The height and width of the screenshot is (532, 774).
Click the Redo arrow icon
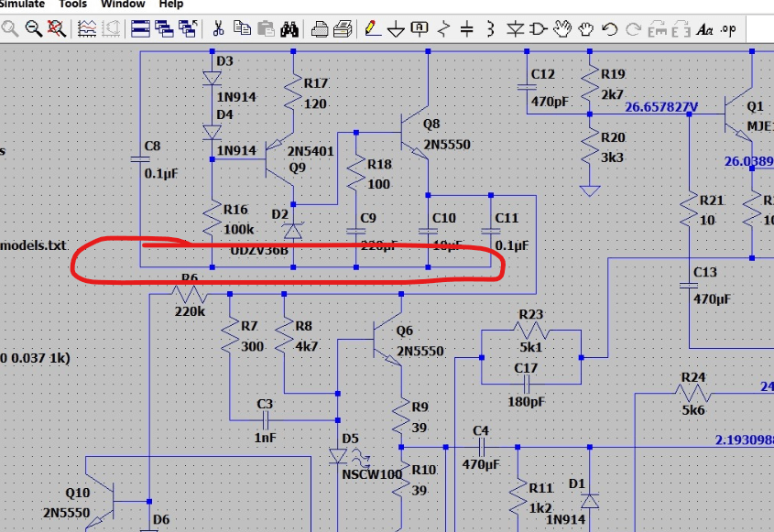[633, 29]
